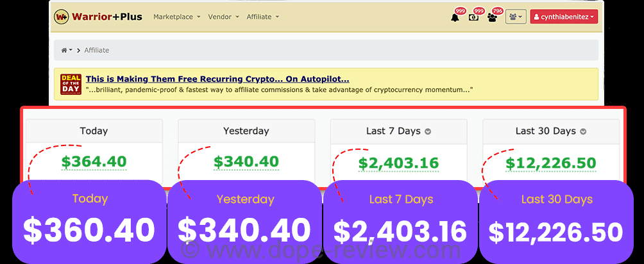
Task: Click the Warrior+Plus logo
Action: [x=97, y=17]
